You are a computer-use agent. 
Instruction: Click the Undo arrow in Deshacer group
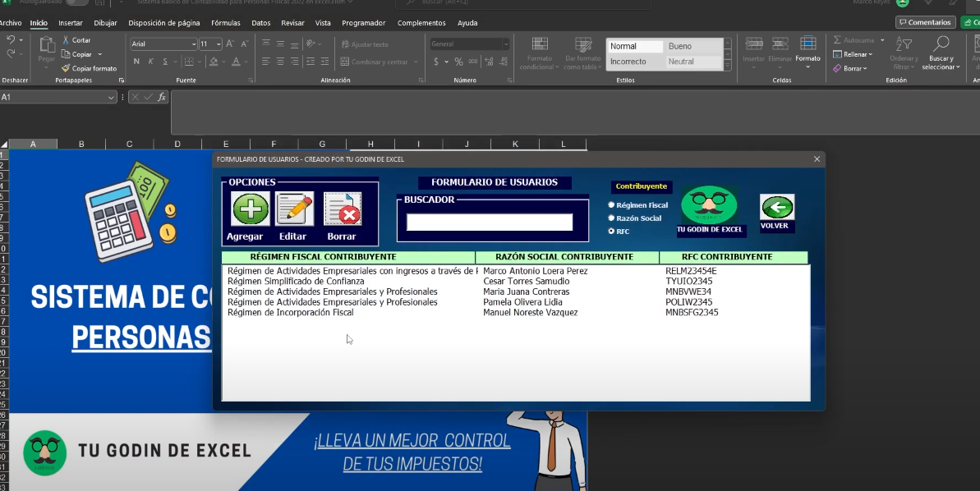11,40
